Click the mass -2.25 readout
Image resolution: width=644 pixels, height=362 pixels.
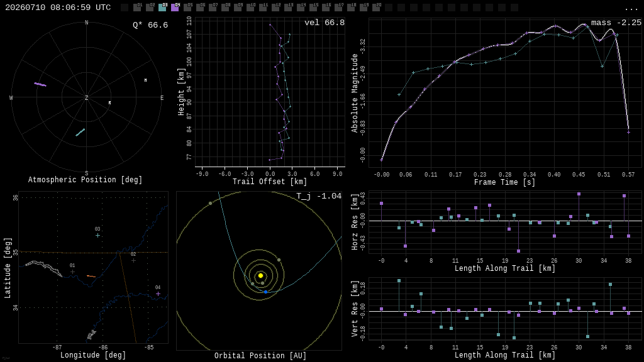(x=616, y=23)
